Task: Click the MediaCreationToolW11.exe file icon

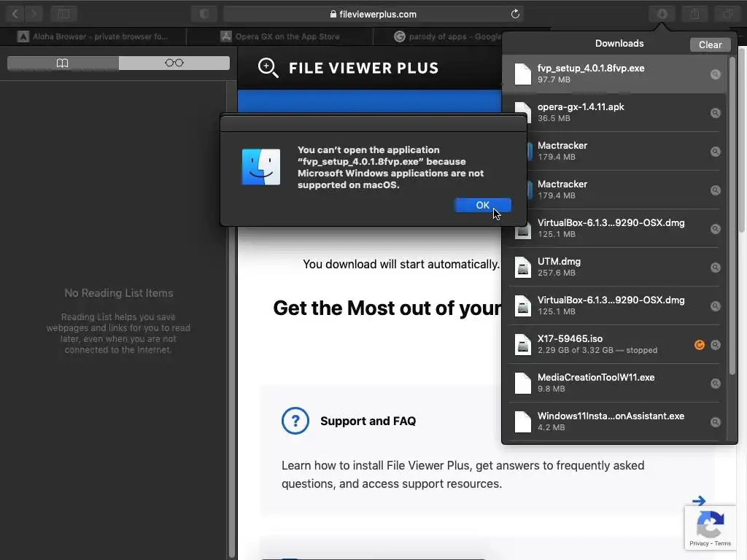Action: click(522, 384)
